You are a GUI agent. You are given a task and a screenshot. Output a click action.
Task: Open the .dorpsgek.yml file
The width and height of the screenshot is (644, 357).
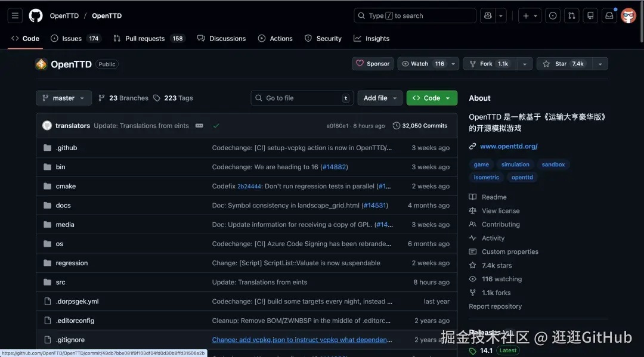(77, 302)
